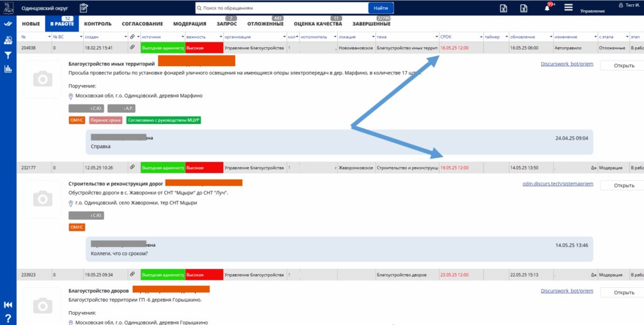
Task: Switch to the ОЦЕНКА КАЧЕСТВА tab
Action: point(318,24)
